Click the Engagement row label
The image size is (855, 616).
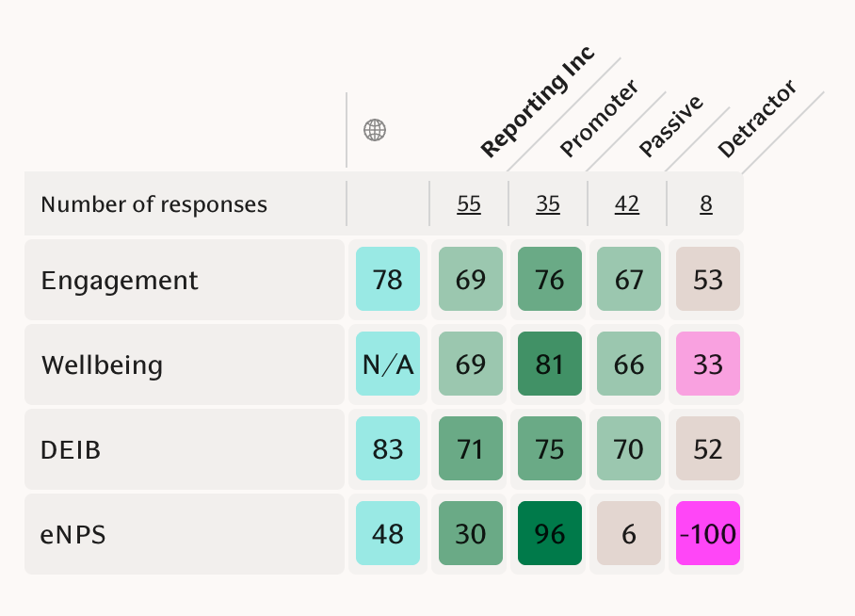point(120,281)
